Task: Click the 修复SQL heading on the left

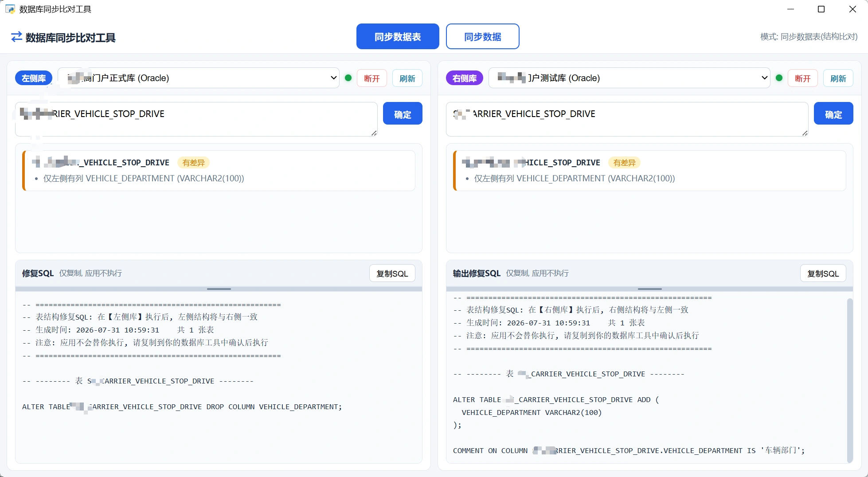Action: click(x=38, y=273)
